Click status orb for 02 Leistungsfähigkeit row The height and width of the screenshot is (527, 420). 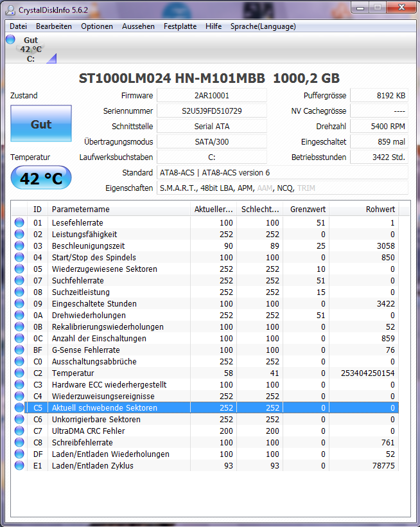click(19, 234)
